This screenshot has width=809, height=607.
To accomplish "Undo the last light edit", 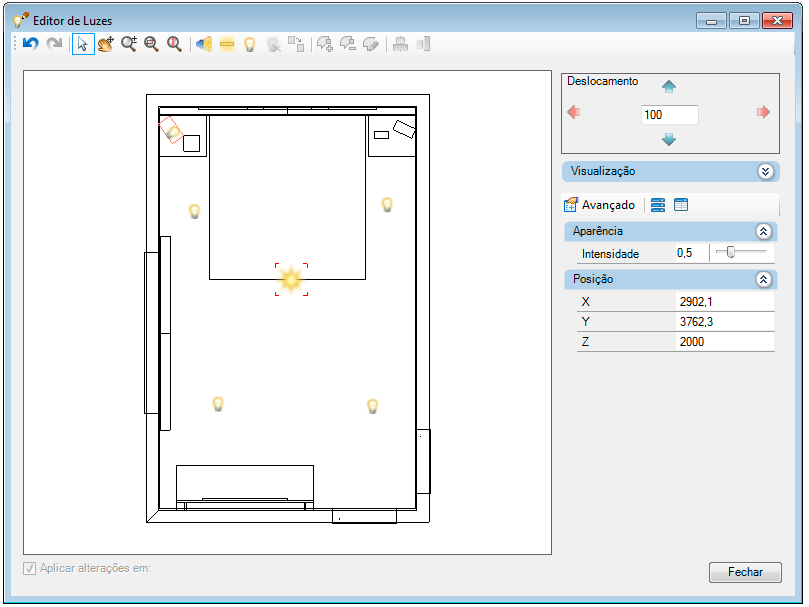I will pos(31,44).
